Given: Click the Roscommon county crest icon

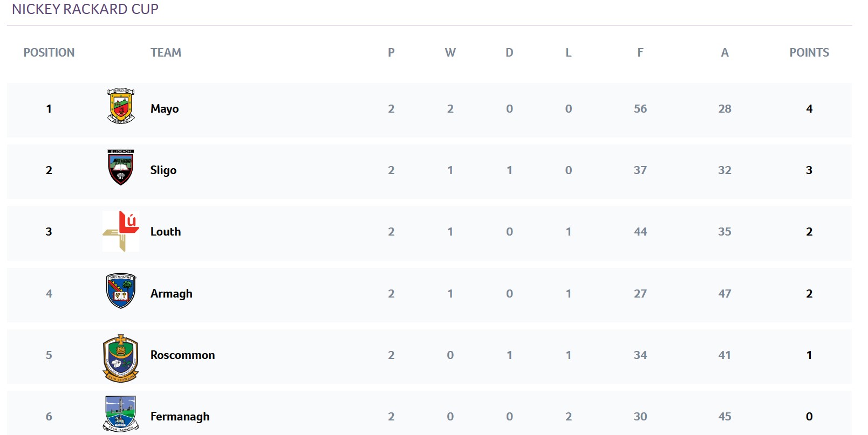Looking at the screenshot, I should [x=121, y=358].
